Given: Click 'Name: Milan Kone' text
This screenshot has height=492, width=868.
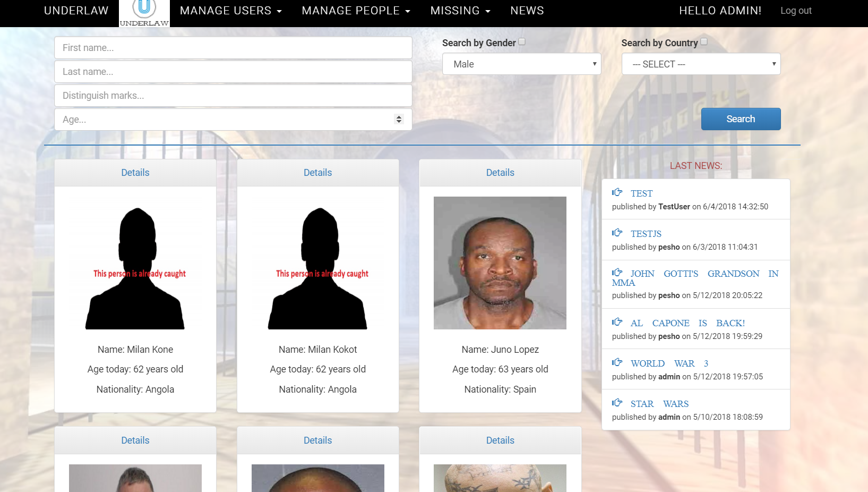Looking at the screenshot, I should (135, 350).
